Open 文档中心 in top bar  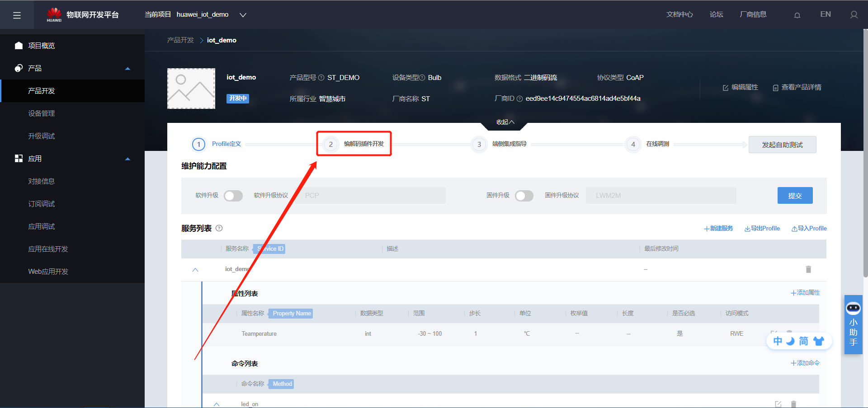click(x=679, y=14)
